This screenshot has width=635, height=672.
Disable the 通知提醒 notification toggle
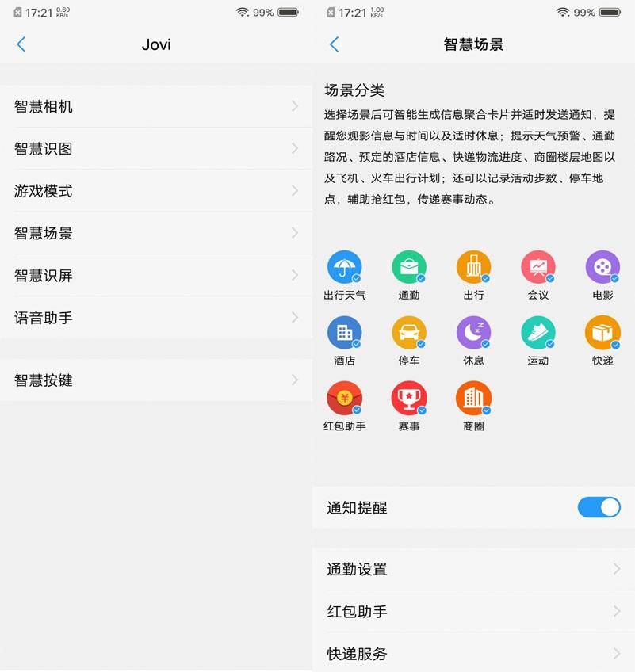599,507
